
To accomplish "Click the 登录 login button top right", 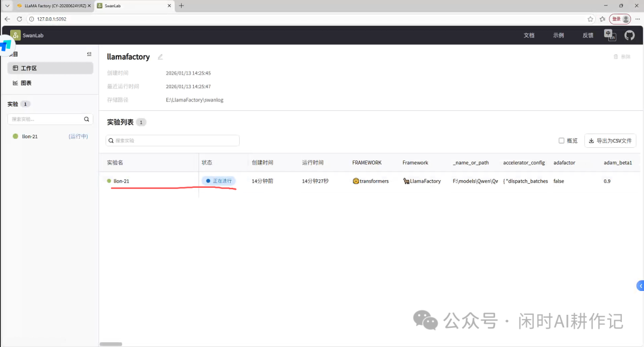I will click(x=616, y=18).
